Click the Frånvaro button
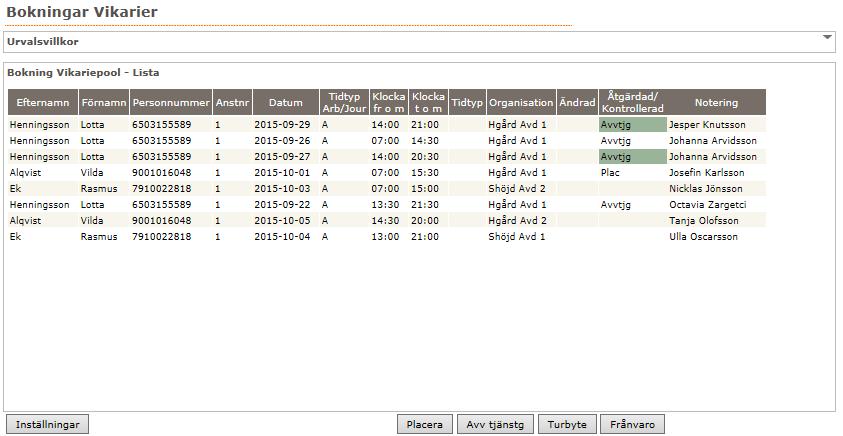The width and height of the screenshot is (843, 436). pos(632,424)
